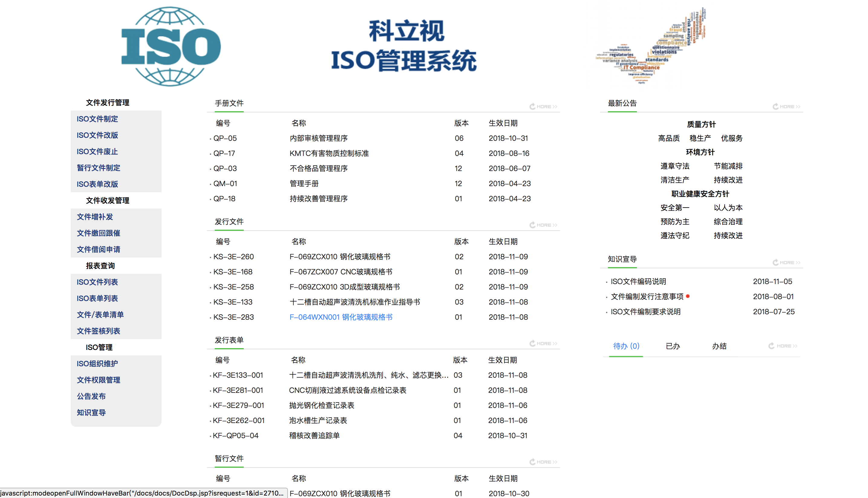Open F-067ZCX007 CNC玻璃规格书
Image resolution: width=868 pixels, height=498 pixels.
pos(341,272)
